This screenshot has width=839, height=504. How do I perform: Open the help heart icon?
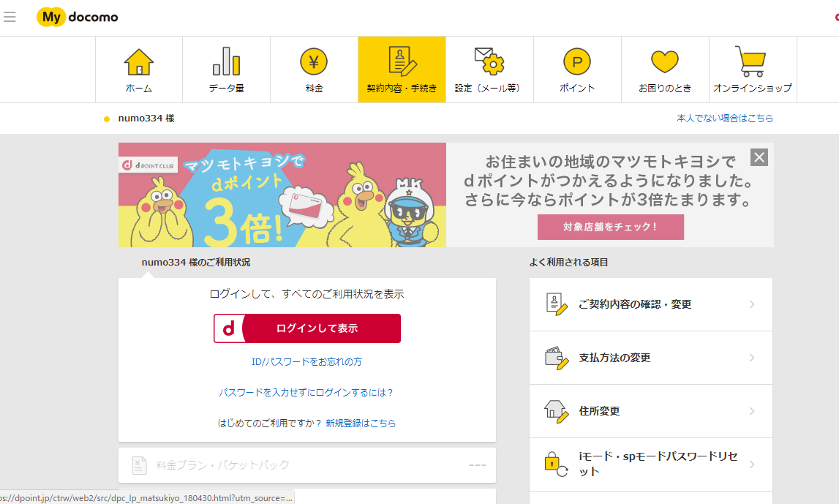tap(664, 62)
